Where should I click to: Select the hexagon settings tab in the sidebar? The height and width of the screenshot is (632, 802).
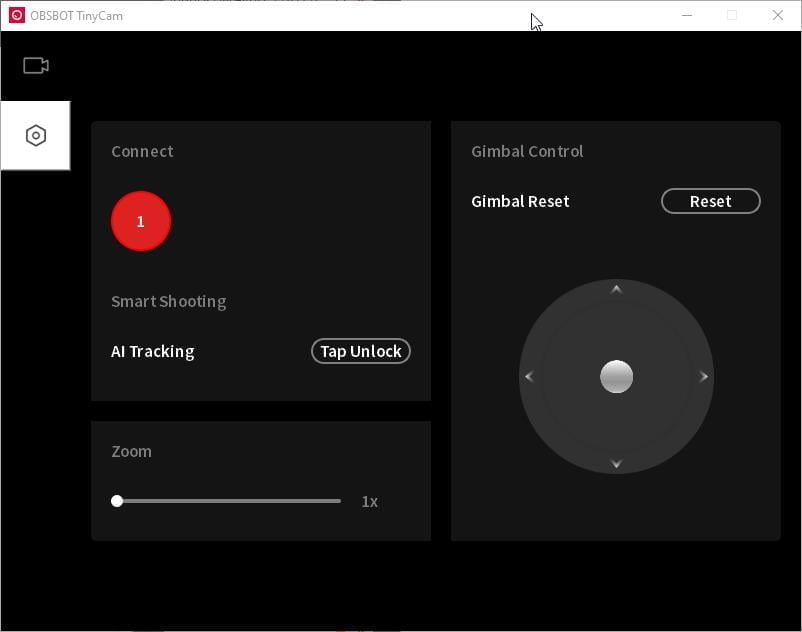click(x=36, y=136)
